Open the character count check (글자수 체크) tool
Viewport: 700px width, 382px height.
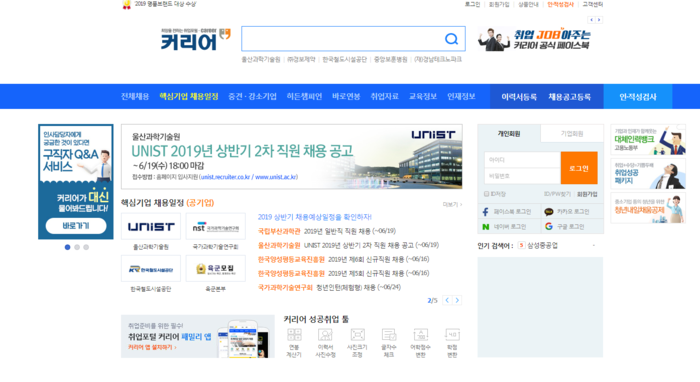pos(389,343)
